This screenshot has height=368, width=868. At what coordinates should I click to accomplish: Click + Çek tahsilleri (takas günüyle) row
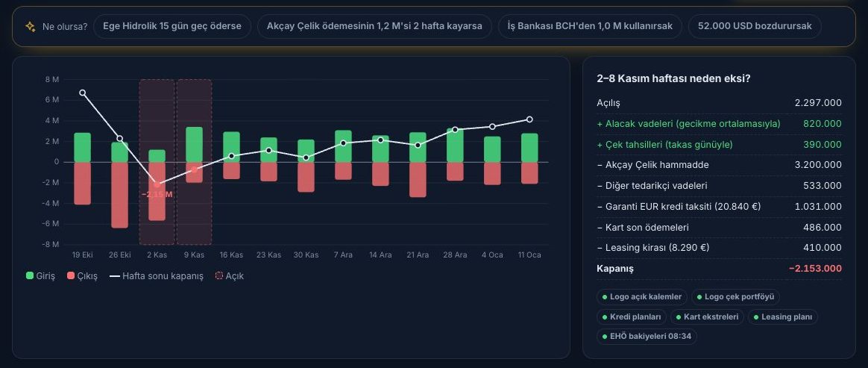(719, 145)
